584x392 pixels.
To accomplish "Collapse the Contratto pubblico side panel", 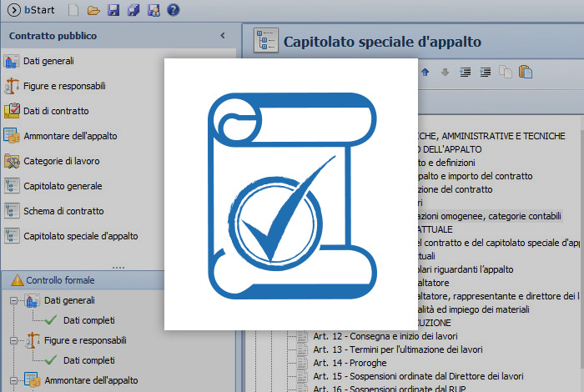I will [222, 36].
